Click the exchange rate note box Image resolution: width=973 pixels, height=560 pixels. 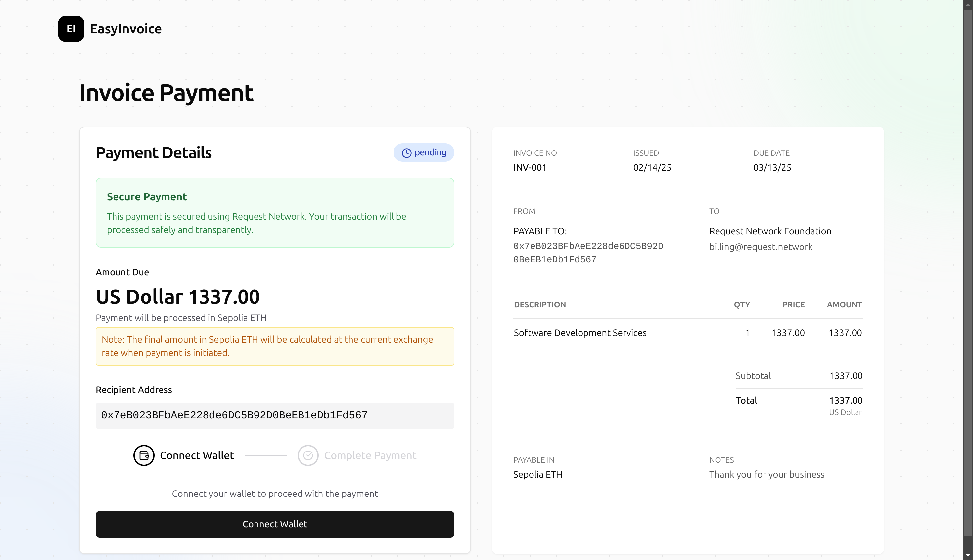point(275,346)
